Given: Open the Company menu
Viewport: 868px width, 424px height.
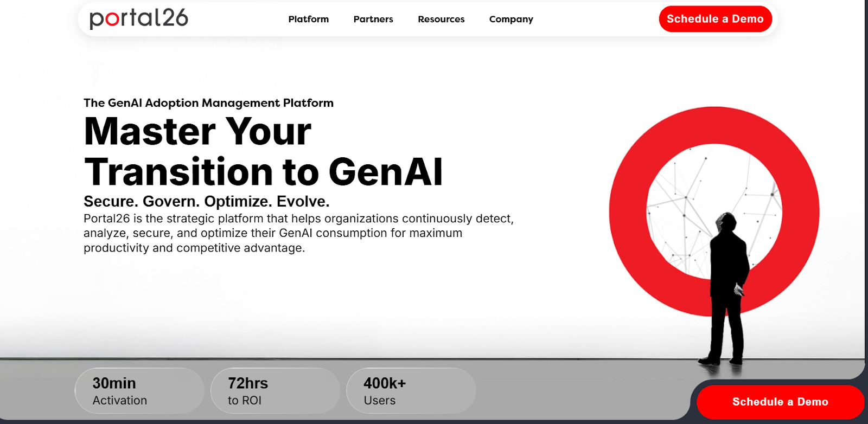Looking at the screenshot, I should tap(511, 19).
